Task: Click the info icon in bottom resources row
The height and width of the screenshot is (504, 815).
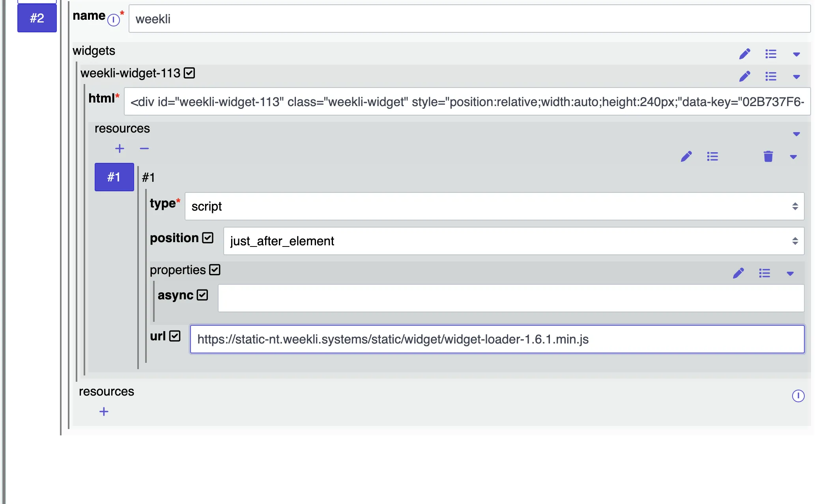Action: click(x=798, y=396)
